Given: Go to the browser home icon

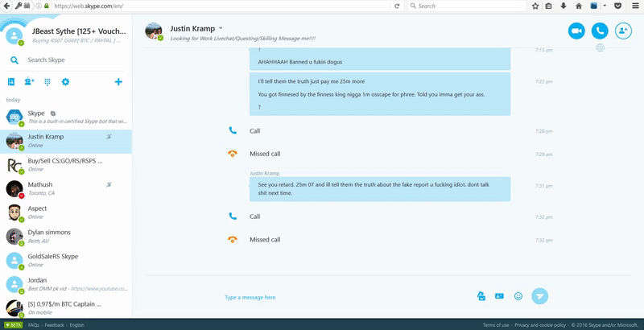Looking at the screenshot, I should point(579,6).
